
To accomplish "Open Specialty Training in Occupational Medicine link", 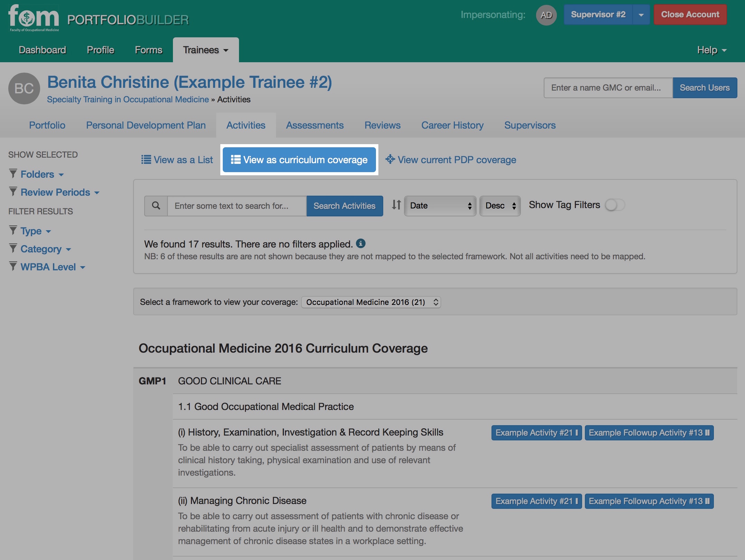I will coord(128,100).
